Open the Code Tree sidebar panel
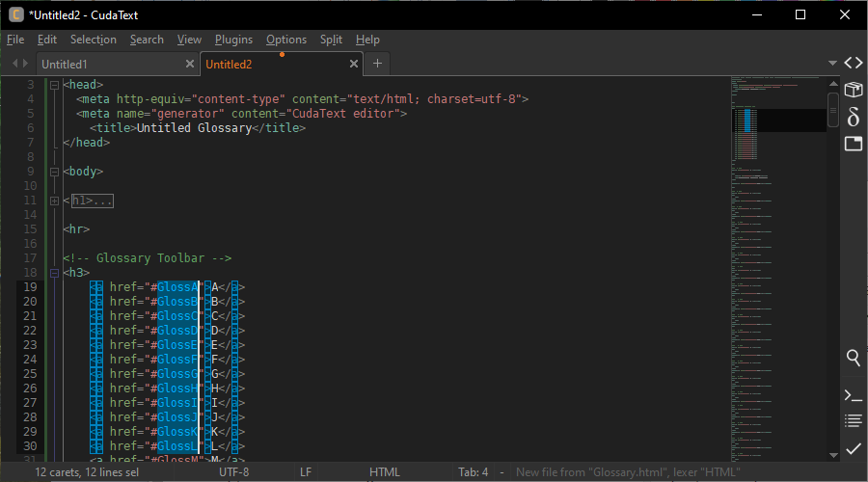This screenshot has height=482, width=868. 853,63
